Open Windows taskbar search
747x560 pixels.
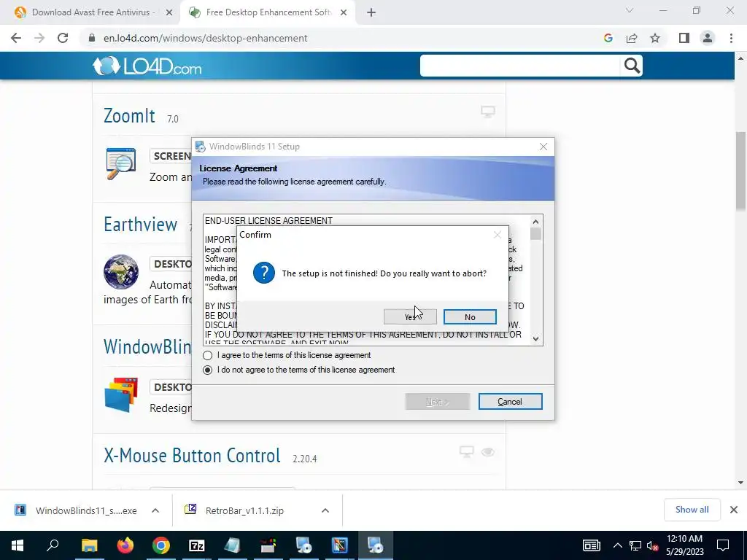(53, 545)
